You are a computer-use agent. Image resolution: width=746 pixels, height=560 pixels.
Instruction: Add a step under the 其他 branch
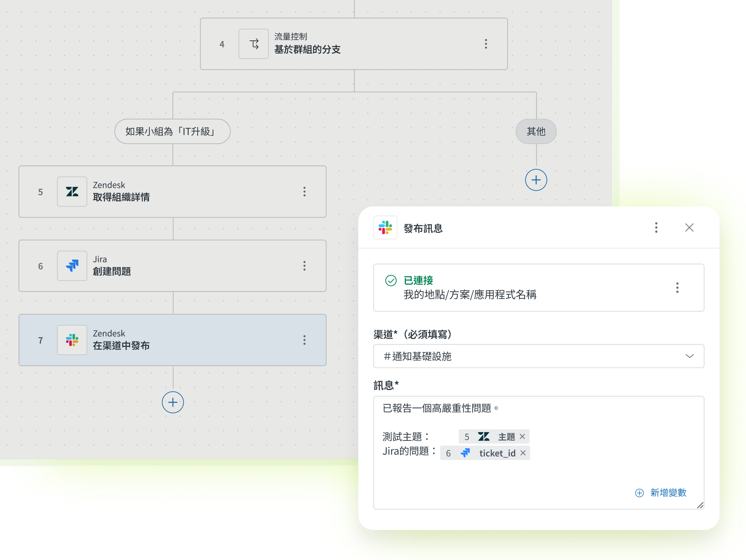536,180
